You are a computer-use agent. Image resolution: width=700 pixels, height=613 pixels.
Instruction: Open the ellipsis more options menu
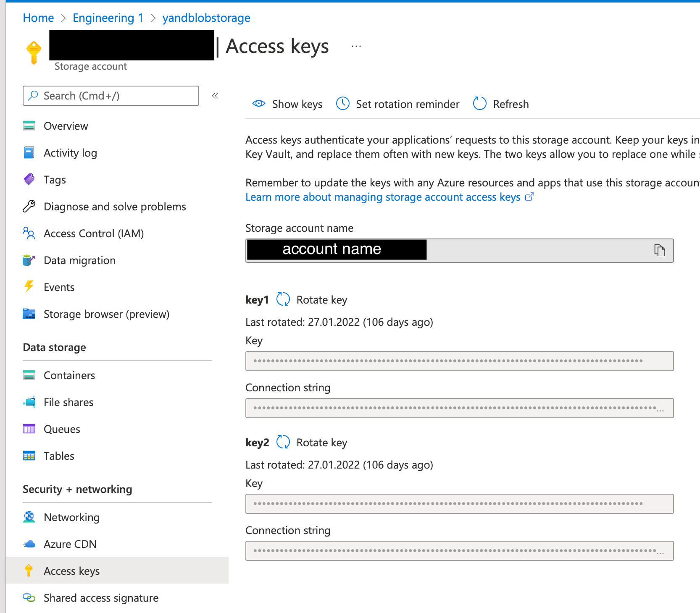coord(356,46)
